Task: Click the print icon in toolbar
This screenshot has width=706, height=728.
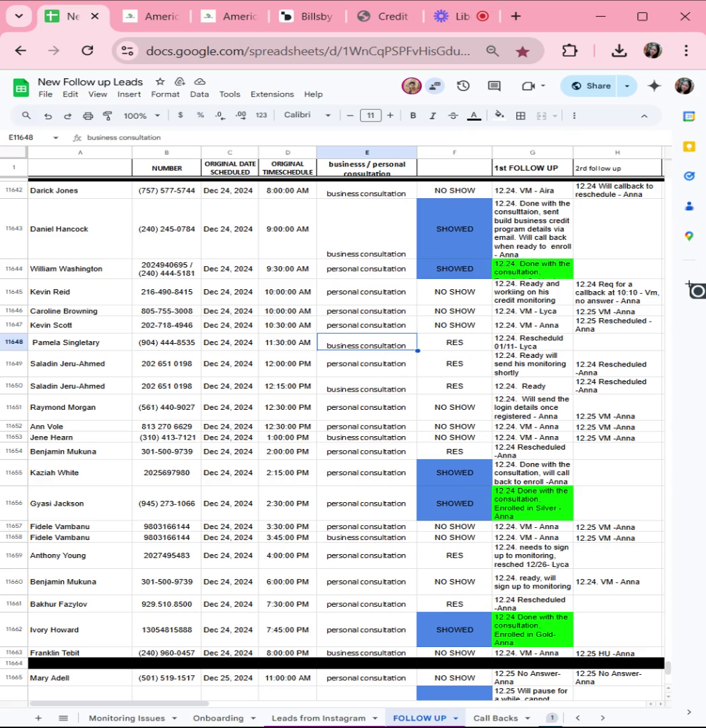Action: pos(88,116)
